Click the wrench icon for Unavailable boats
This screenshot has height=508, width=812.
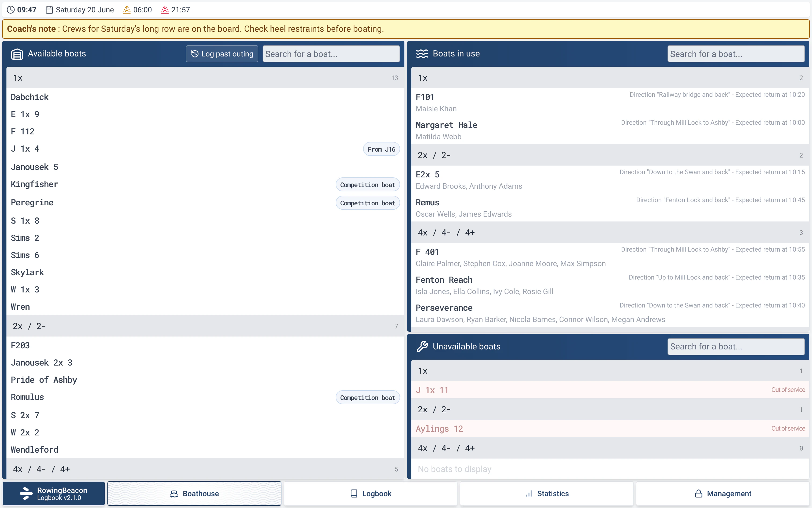tap(422, 346)
